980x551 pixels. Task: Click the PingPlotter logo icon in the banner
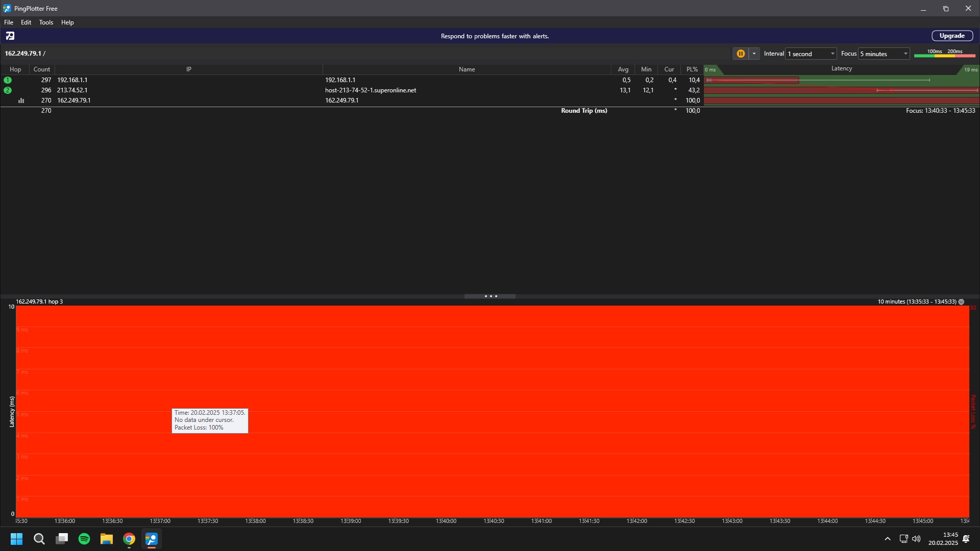click(x=10, y=36)
